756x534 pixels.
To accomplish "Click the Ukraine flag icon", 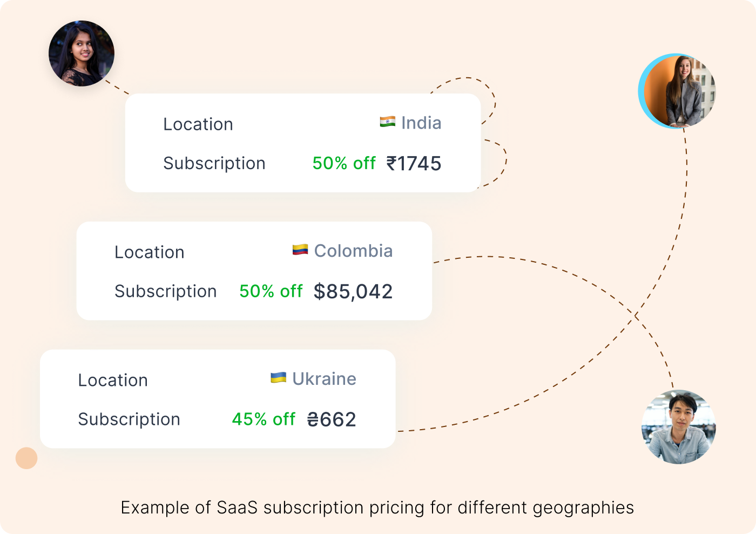I will click(278, 378).
